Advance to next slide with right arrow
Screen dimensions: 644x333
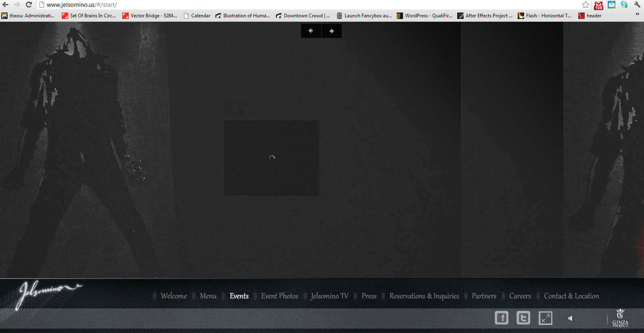(x=332, y=31)
